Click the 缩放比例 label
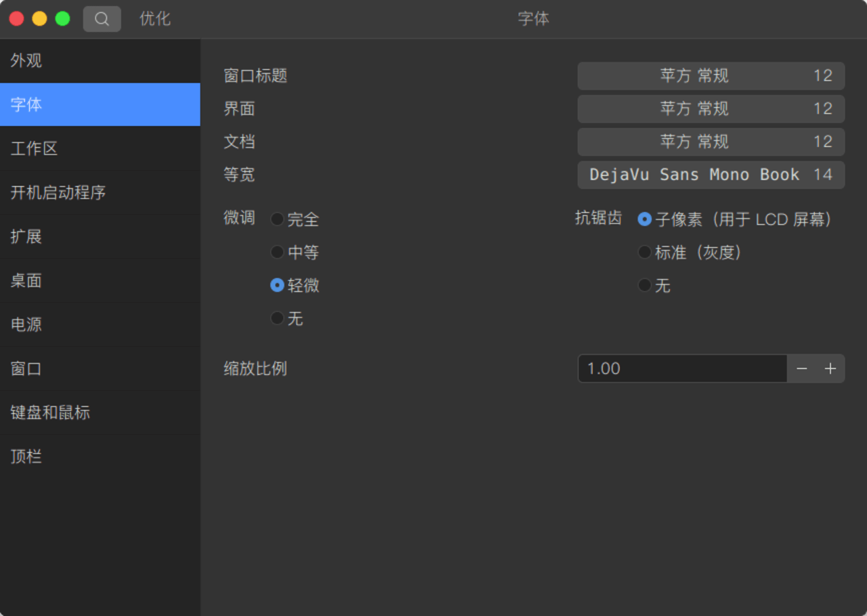The image size is (867, 616). point(255,369)
